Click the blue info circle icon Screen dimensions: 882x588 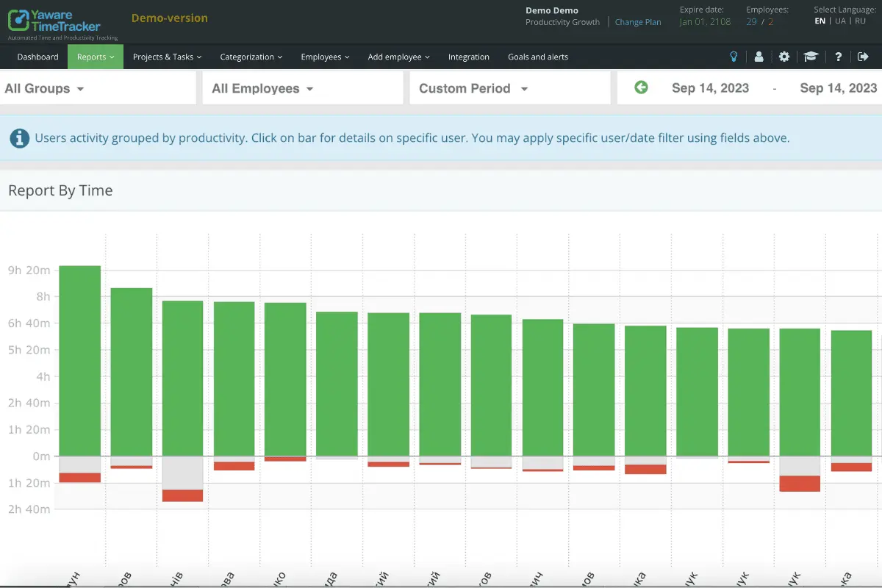[20, 137]
